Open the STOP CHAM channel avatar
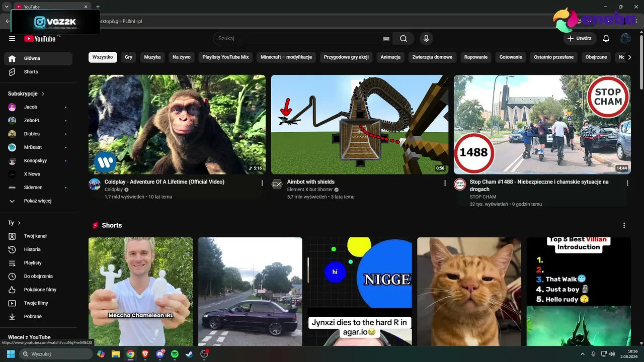644x362 pixels. pos(460,184)
